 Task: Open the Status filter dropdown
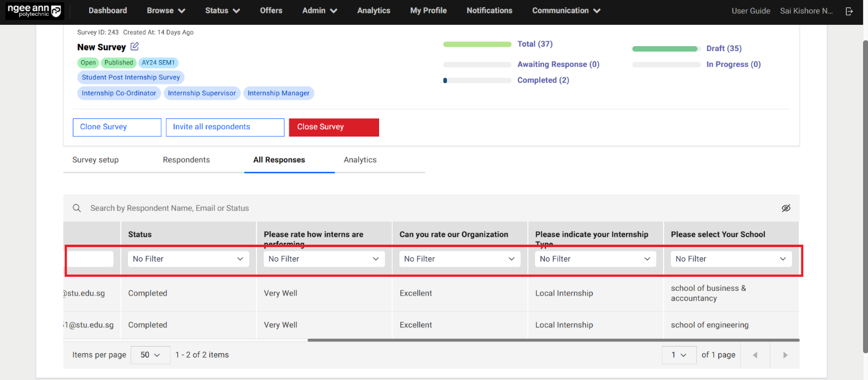click(x=188, y=259)
